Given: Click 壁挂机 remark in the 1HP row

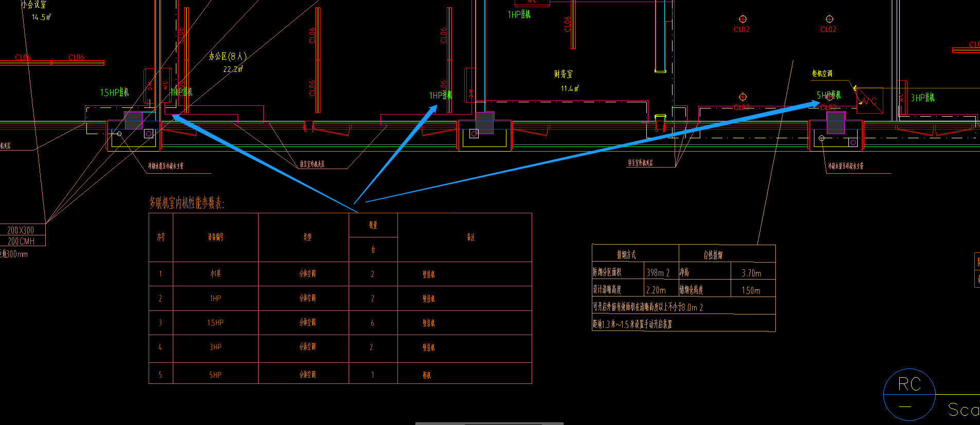Looking at the screenshot, I should point(429,299).
